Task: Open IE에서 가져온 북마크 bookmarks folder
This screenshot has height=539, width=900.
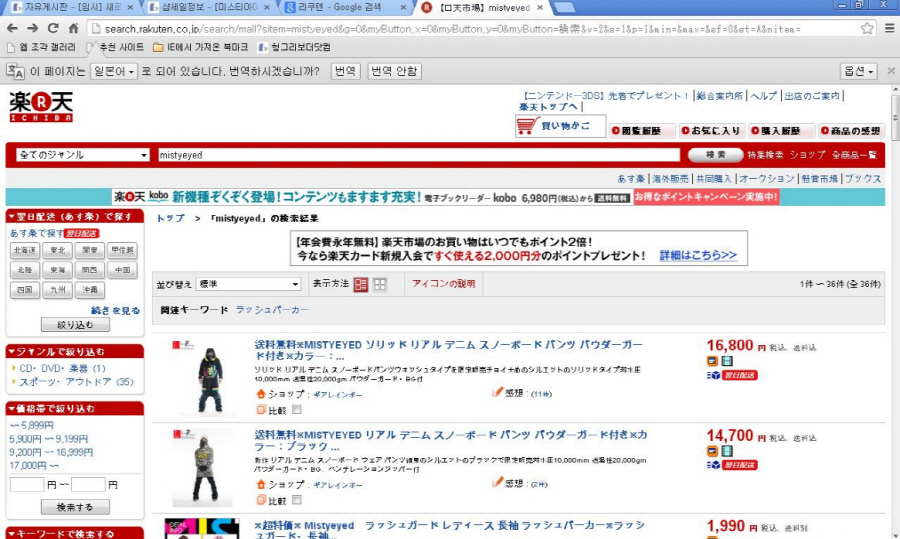Action: click(200, 47)
